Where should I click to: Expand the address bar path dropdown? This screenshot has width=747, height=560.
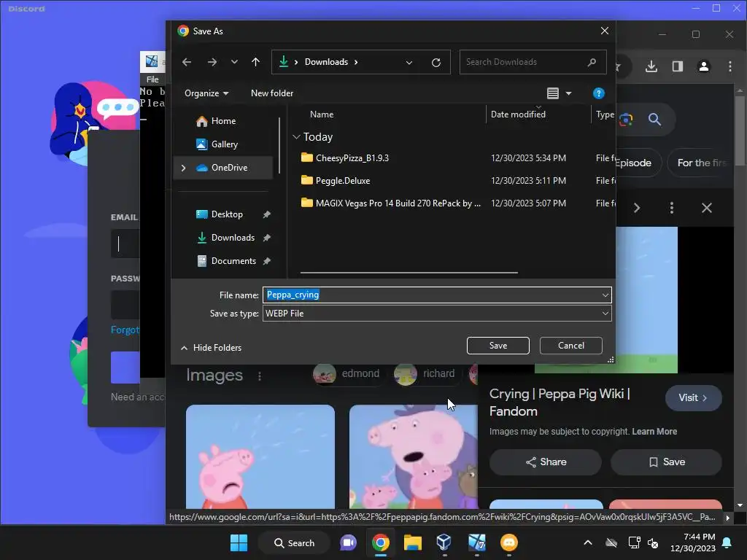(x=409, y=63)
